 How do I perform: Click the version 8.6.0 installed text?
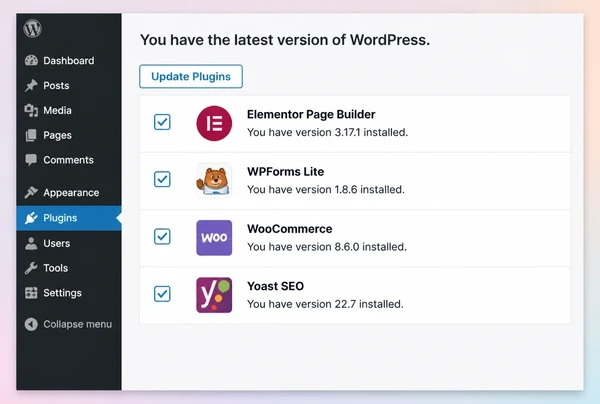point(327,247)
